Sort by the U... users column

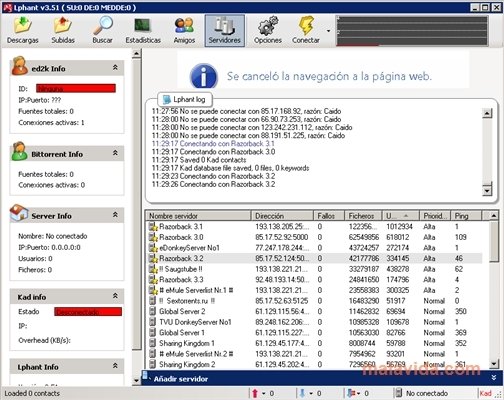click(x=401, y=216)
